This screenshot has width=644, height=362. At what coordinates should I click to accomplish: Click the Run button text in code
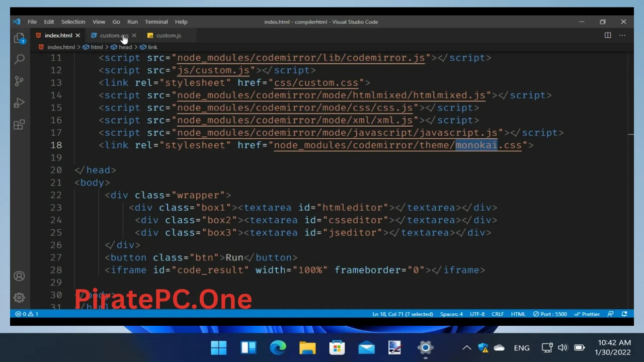pos(234,257)
